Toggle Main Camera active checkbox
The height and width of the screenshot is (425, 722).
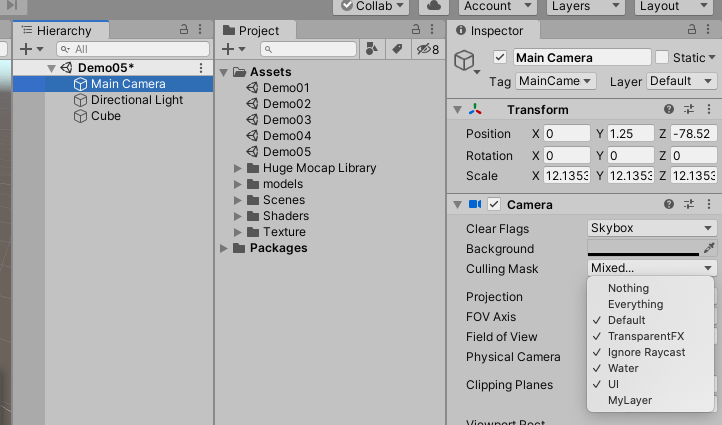500,58
